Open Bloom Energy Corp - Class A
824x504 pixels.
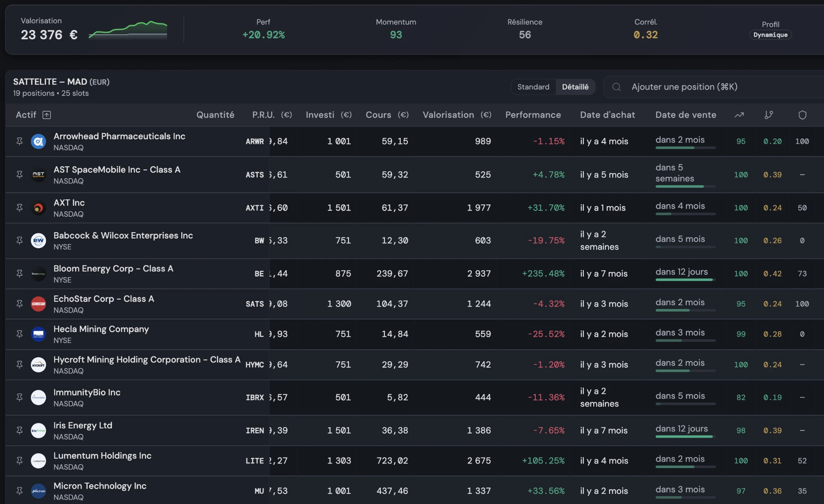point(113,268)
